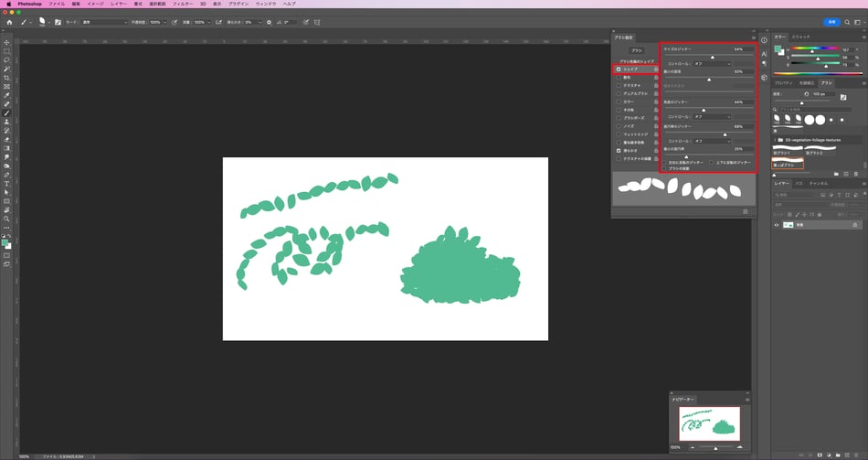
Task: Hide the 背景 layer with eye icon
Action: [x=778, y=224]
